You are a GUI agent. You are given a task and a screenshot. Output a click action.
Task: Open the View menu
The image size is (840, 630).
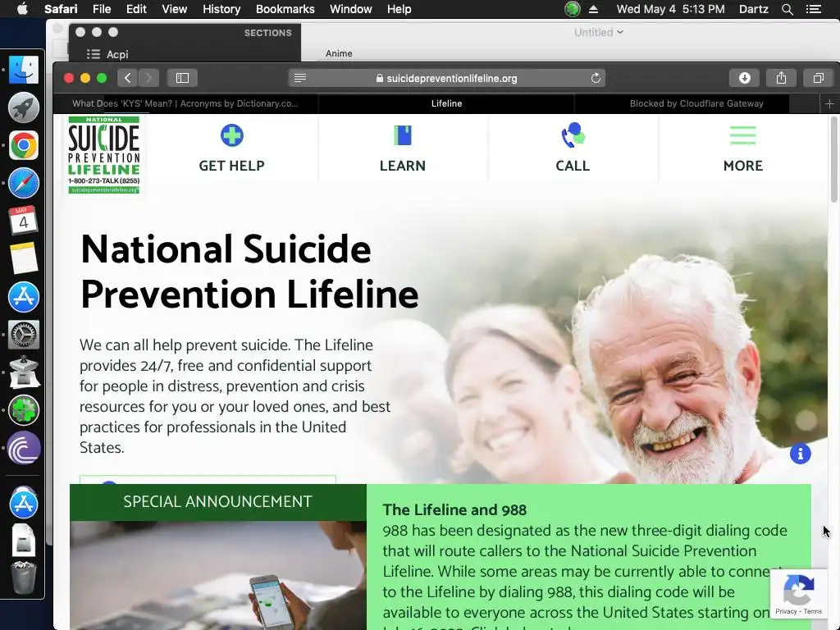(174, 9)
